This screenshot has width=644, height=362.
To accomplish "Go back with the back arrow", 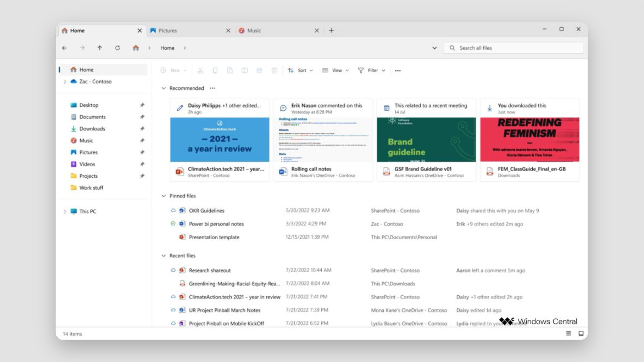I will click(x=64, y=48).
